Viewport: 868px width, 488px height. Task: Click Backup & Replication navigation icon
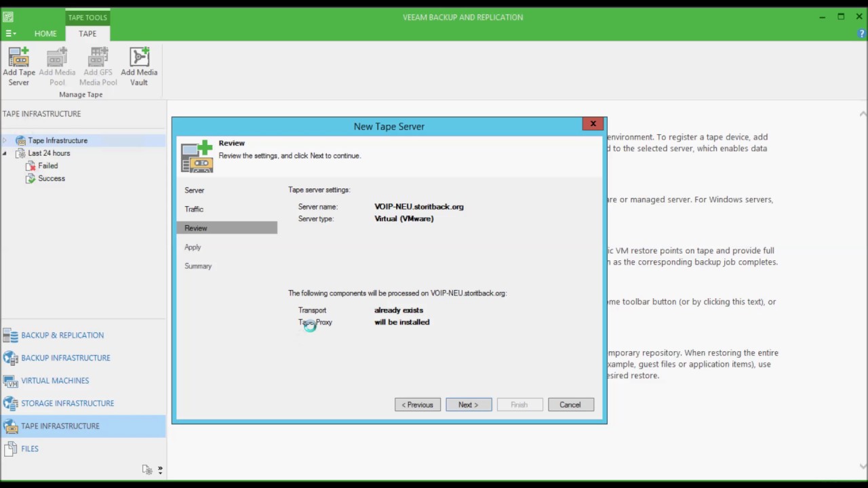(x=10, y=335)
